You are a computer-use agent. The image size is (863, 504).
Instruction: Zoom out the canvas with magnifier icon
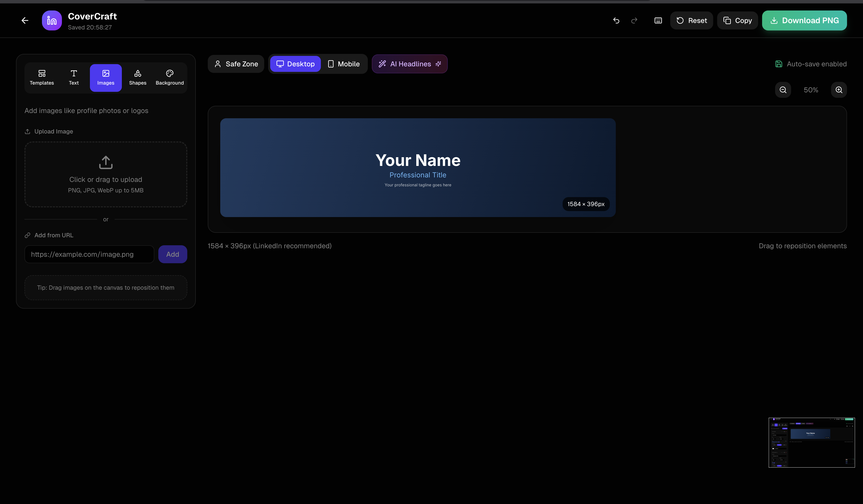(783, 90)
